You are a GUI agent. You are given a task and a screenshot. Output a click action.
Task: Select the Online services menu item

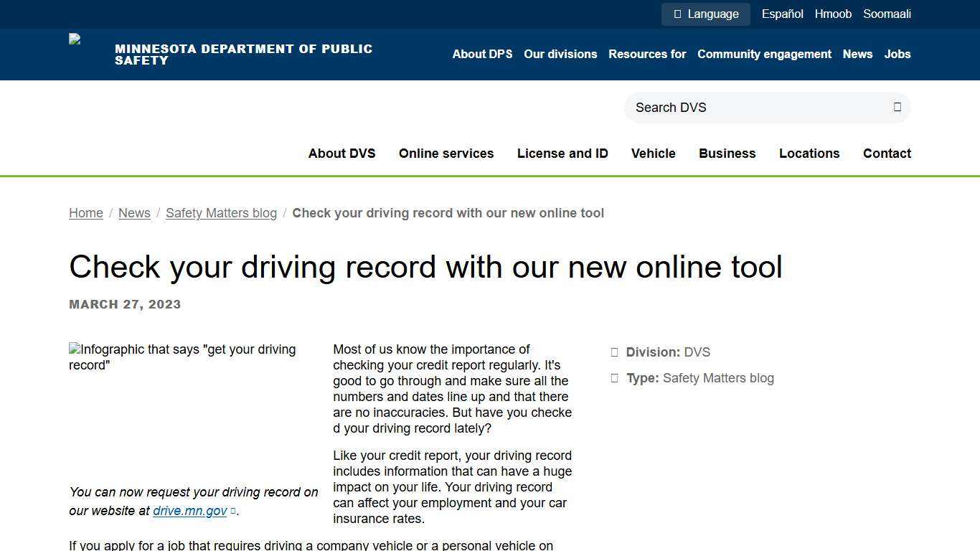[446, 153]
